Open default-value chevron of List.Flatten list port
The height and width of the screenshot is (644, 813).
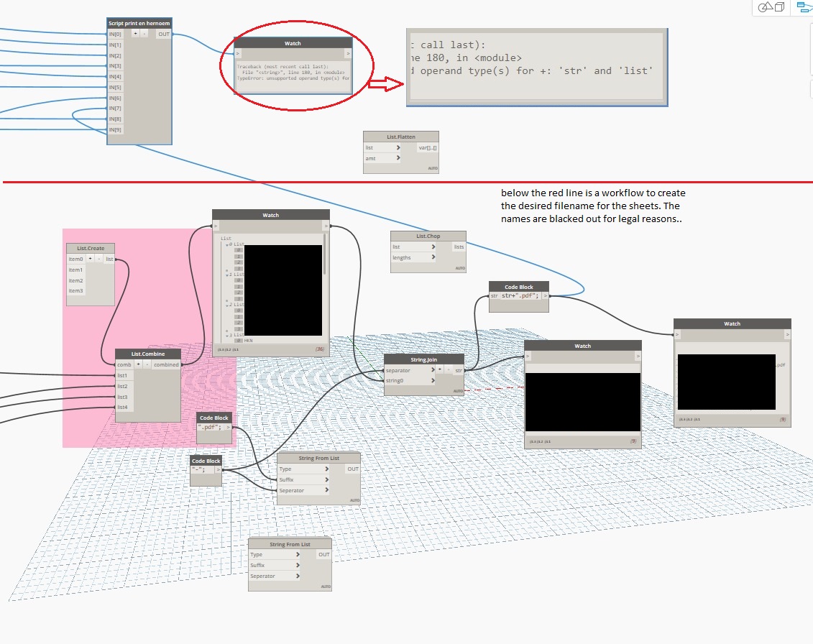(x=398, y=148)
